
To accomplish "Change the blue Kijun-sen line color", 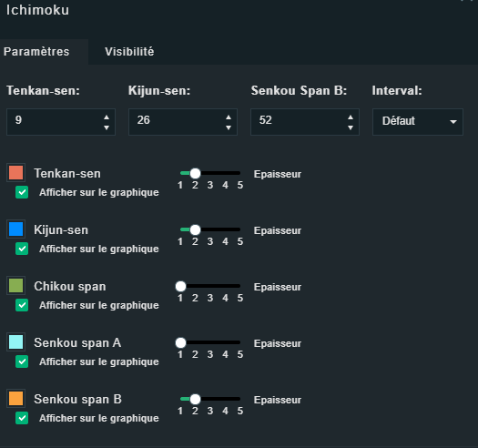I will [x=15, y=229].
